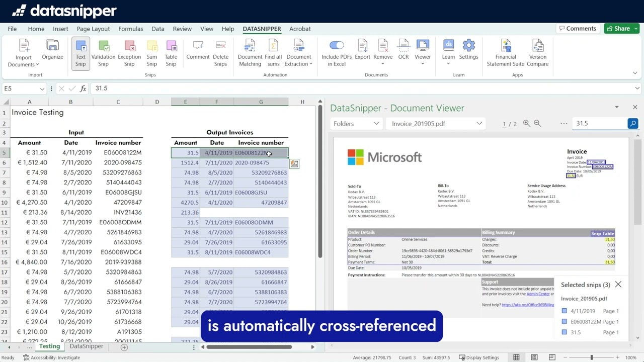Open the Formulas ribbon tab
This screenshot has height=362, width=644.
point(131,29)
